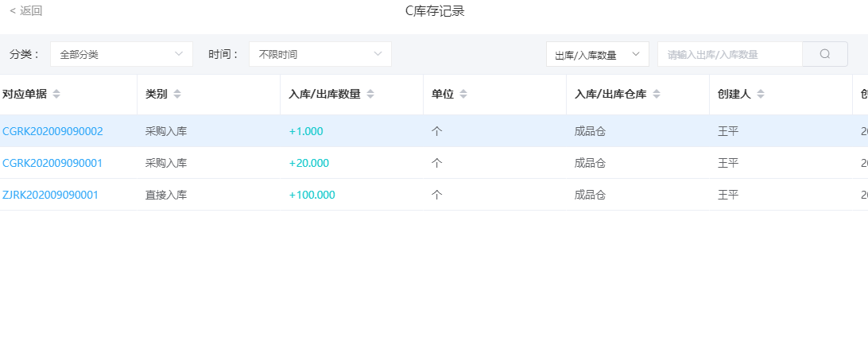Sort by 对应单据 column arrows
Image resolution: width=868 pixels, height=337 pixels.
(x=56, y=95)
